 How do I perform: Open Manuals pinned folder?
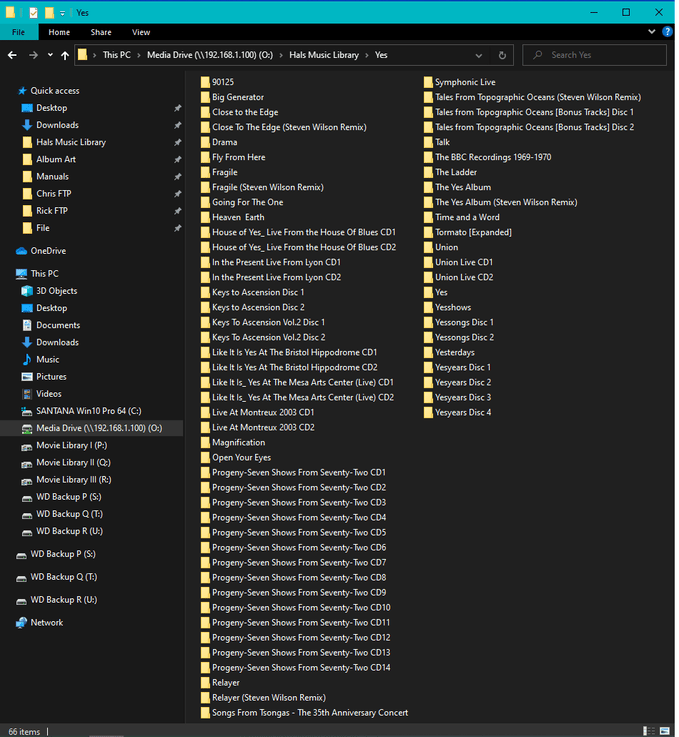coord(53,177)
